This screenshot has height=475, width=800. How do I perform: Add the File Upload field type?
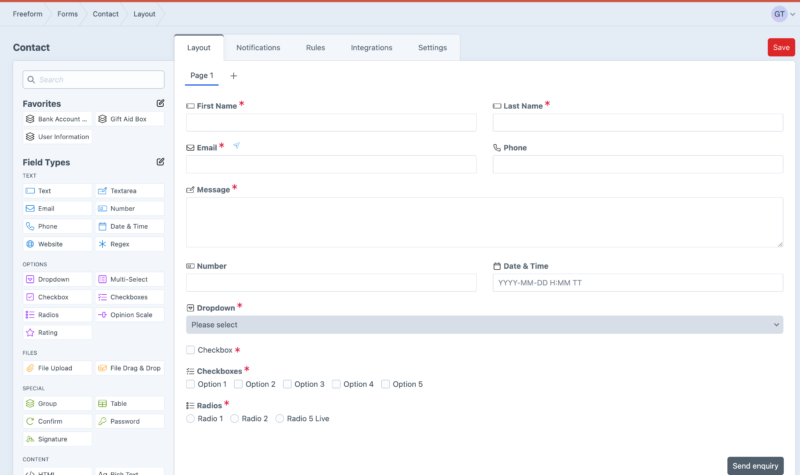[x=58, y=368]
